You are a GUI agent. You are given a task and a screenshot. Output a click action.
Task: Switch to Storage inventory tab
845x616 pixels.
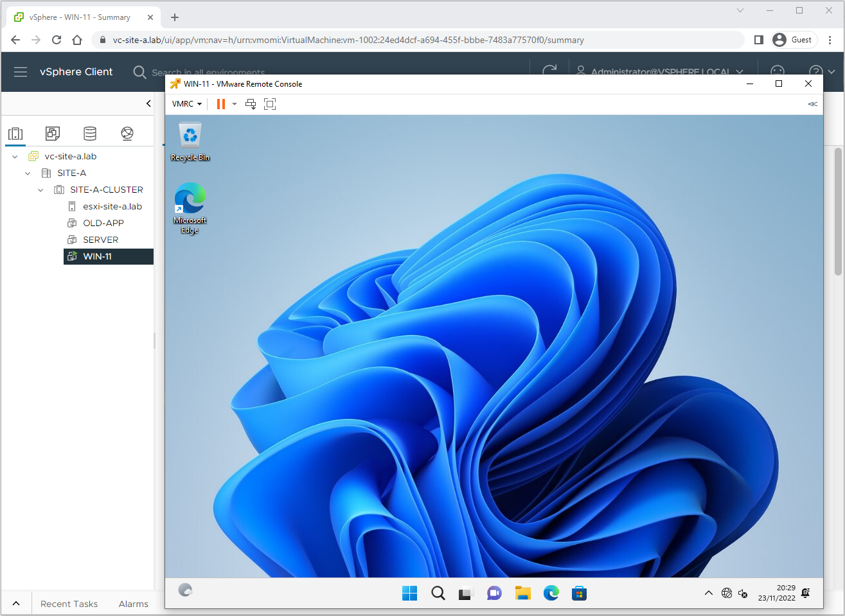pos(90,133)
